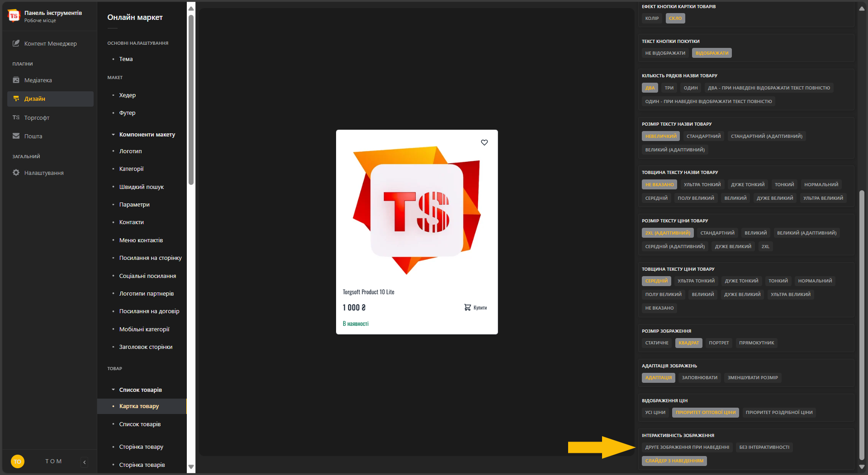Collapse Список товарів tree section

113,390
